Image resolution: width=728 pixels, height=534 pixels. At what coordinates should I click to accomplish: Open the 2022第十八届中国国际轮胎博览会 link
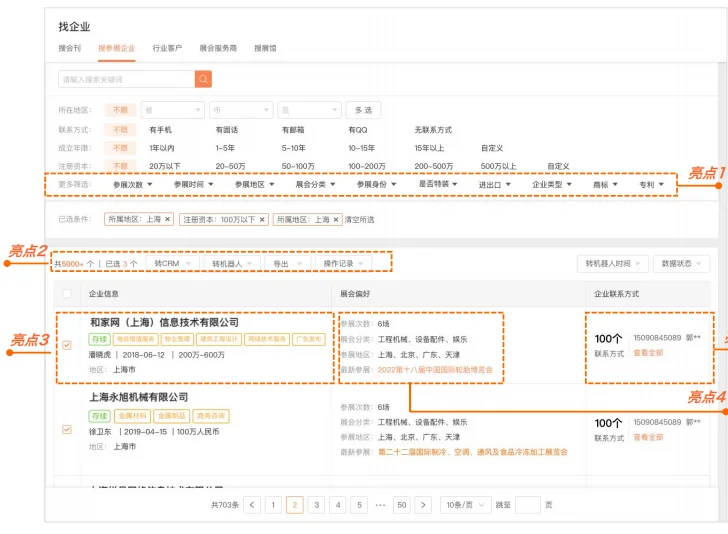[x=435, y=370]
